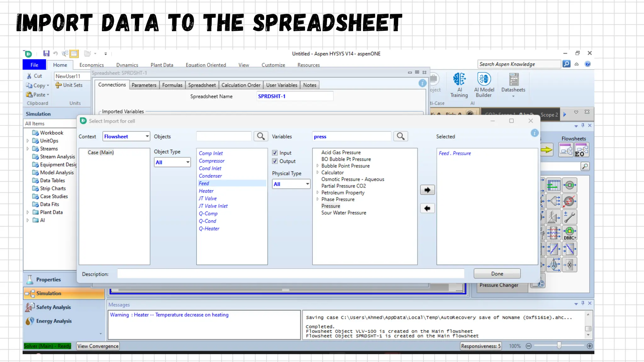The width and height of the screenshot is (644, 362).
Task: Click the Flowsheets sub-flowsheet icon
Action: coord(566,150)
